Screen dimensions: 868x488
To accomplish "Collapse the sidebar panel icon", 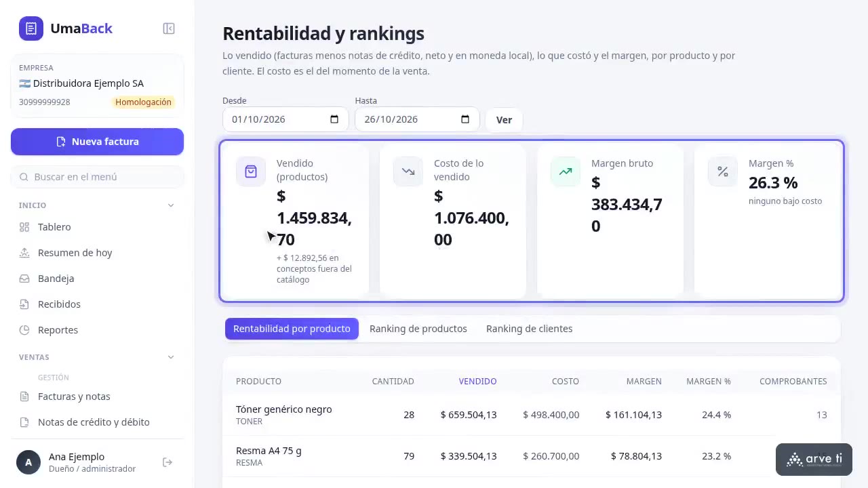I will pyautogui.click(x=169, y=28).
